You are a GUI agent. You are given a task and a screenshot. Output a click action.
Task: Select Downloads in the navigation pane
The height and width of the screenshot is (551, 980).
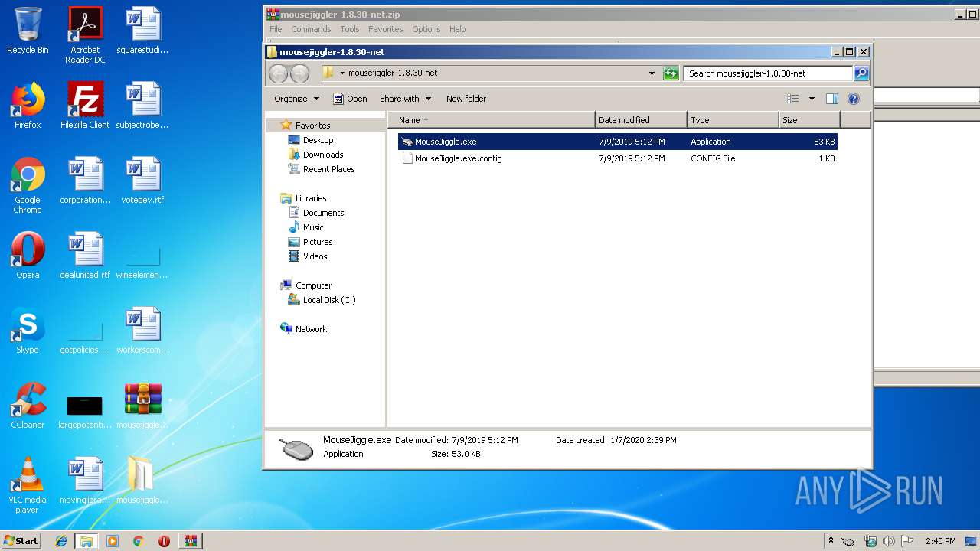point(322,155)
